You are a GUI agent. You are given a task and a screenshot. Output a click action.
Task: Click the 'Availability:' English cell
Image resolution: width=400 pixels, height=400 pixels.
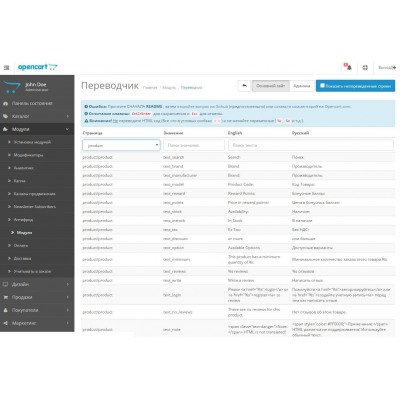pos(238,212)
